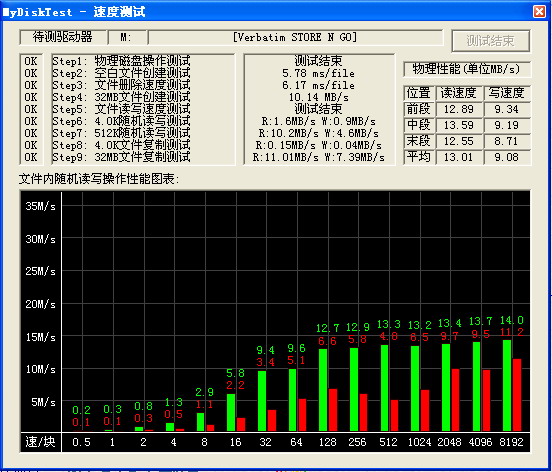The height and width of the screenshot is (472, 552).
Task: Select Step9 32MB文件复制测试 row
Action: [x=121, y=157]
